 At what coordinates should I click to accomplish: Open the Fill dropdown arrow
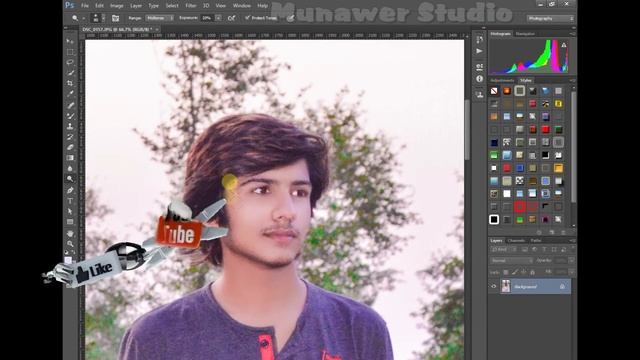(x=572, y=272)
